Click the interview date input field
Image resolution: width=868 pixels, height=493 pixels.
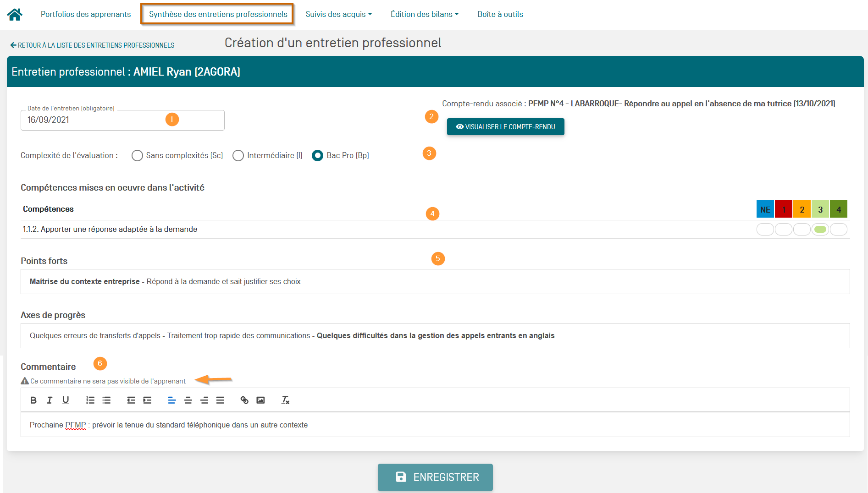click(x=122, y=120)
